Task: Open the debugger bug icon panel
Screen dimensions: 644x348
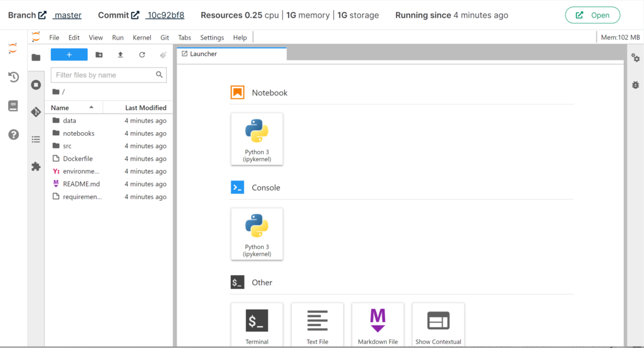Action: [x=635, y=85]
